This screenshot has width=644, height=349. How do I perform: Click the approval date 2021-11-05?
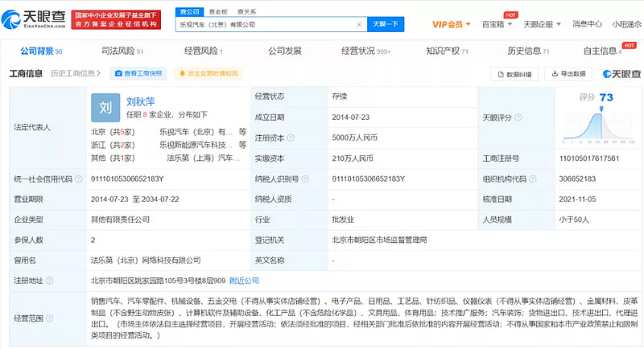click(x=577, y=199)
